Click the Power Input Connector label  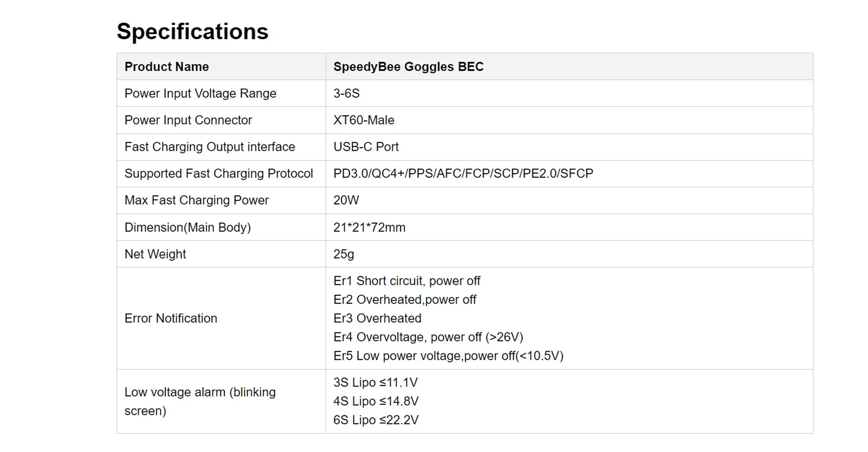(x=188, y=120)
